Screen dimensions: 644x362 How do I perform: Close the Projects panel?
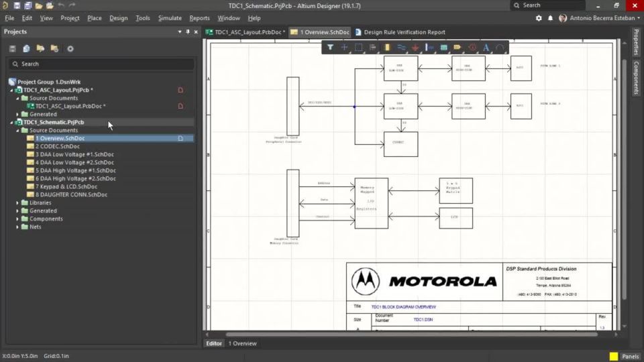(x=196, y=32)
